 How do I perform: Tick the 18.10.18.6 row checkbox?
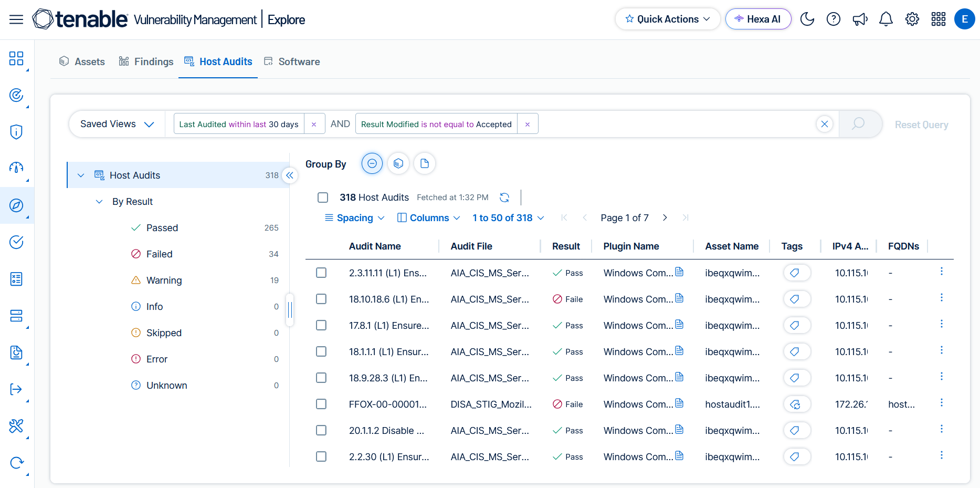(x=321, y=299)
